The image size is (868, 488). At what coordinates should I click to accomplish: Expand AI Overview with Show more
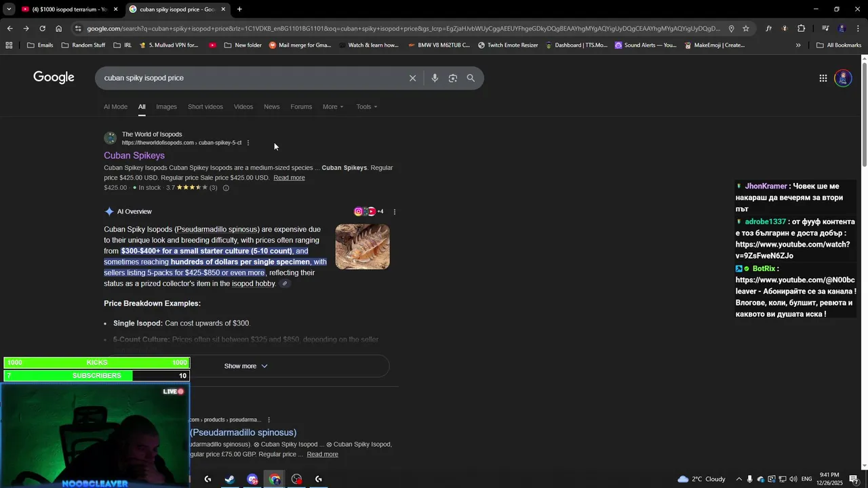pos(246,366)
